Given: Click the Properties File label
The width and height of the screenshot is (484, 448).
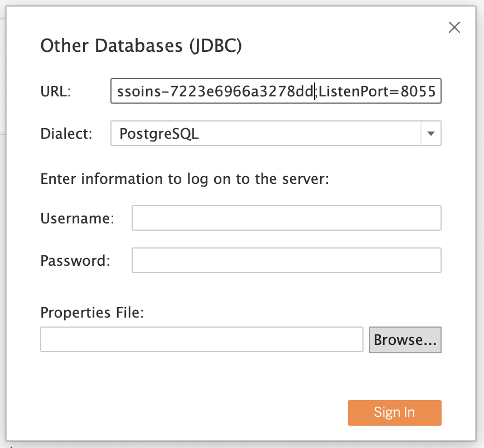Looking at the screenshot, I should pos(89,313).
